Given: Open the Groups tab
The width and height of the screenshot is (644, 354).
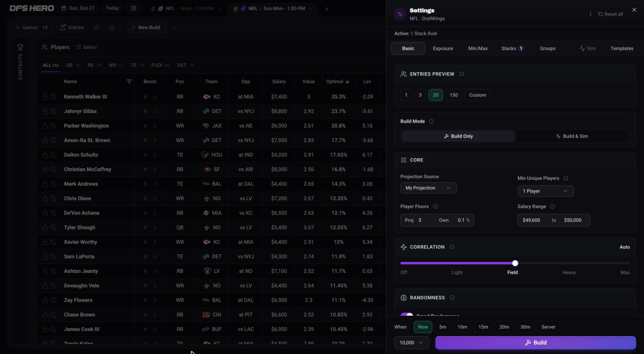Looking at the screenshot, I should click(x=548, y=48).
